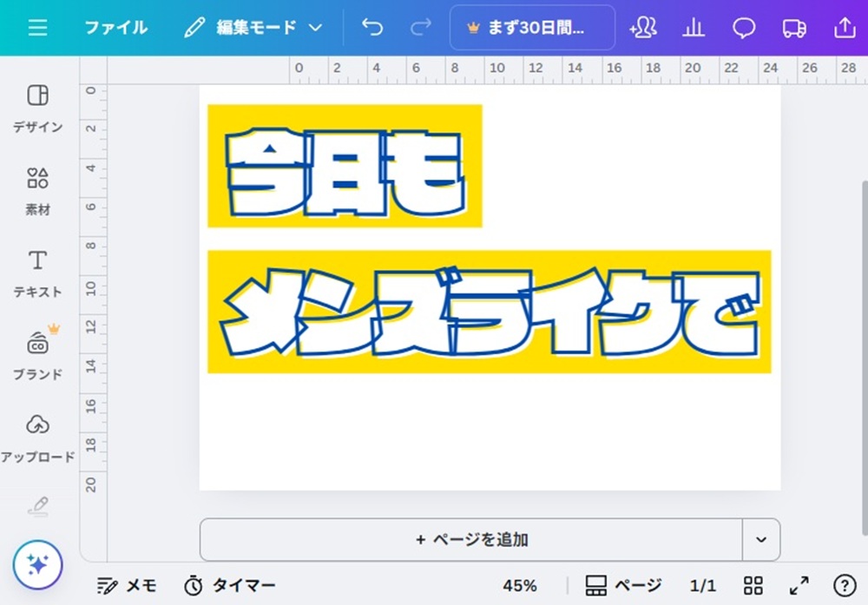Click the ページを追加 button
Image resolution: width=868 pixels, height=605 pixels.
471,540
